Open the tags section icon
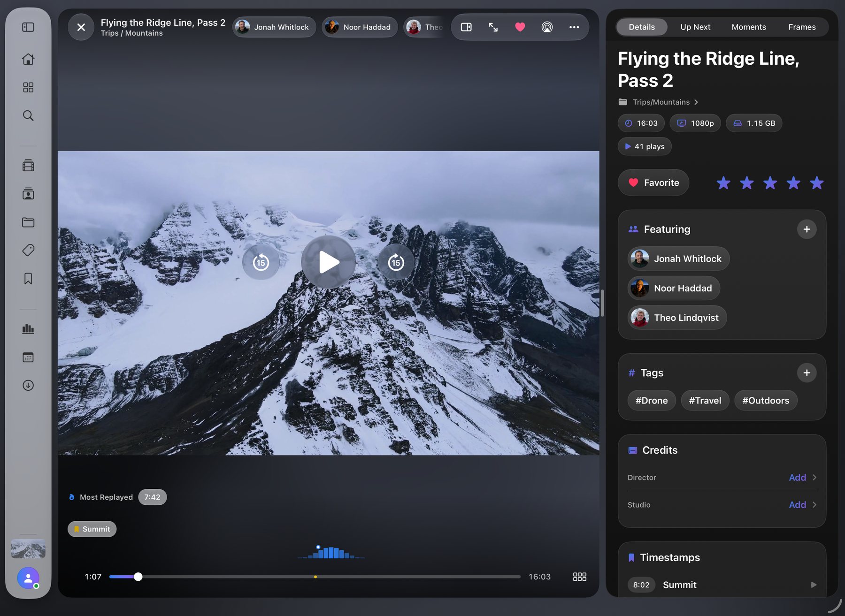This screenshot has height=616, width=845. pos(28,250)
